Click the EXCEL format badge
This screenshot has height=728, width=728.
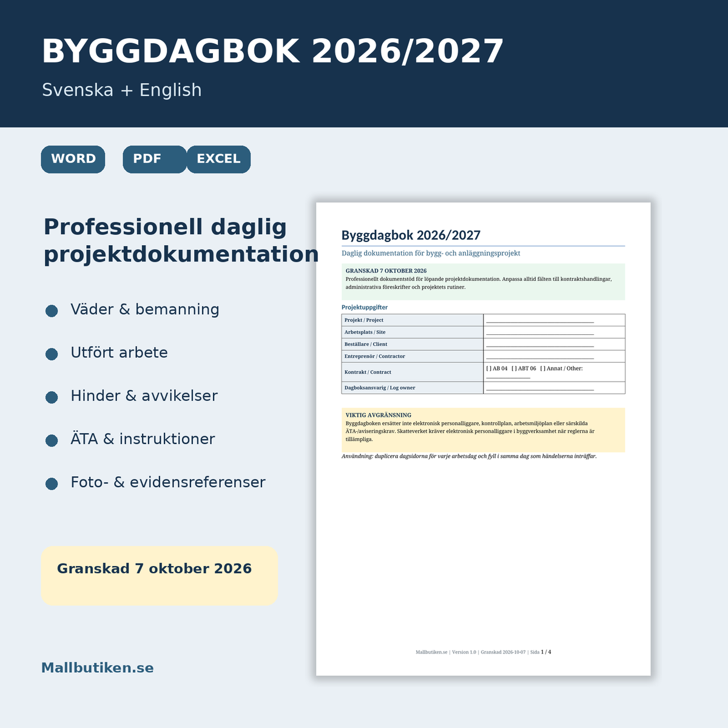coord(218,159)
